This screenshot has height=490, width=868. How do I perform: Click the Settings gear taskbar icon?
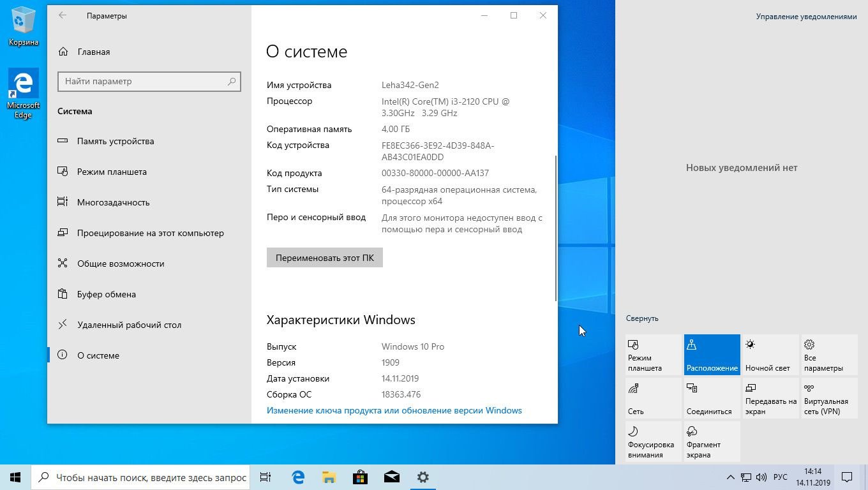[x=423, y=477]
